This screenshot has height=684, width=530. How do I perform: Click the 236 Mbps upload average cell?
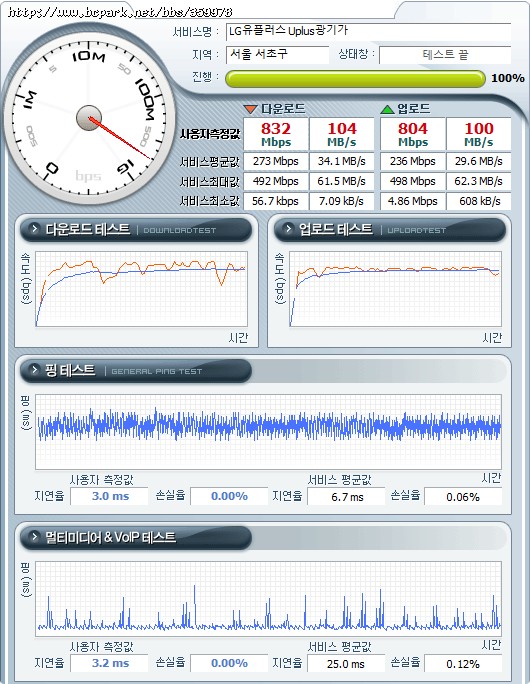(x=413, y=161)
